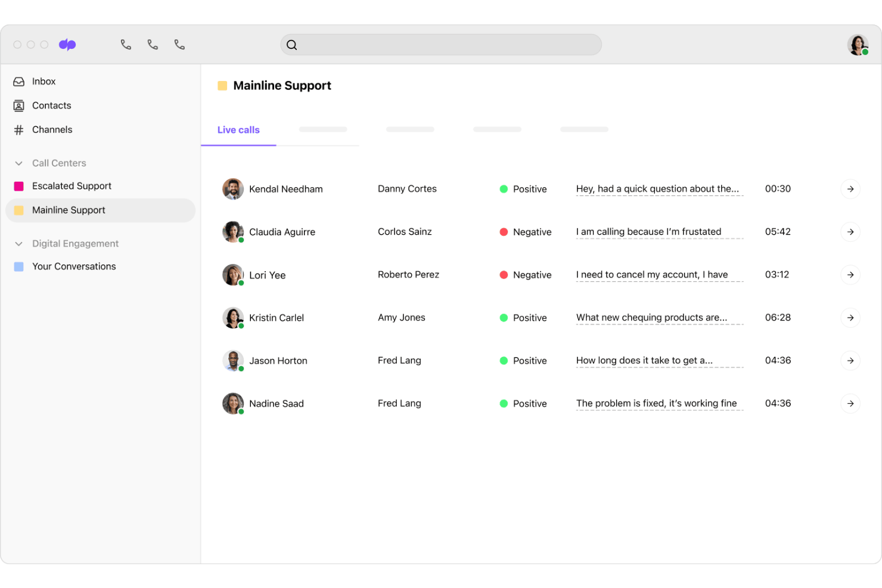Screen dimensions: 882x588
Task: Click the search magnifier icon
Action: (x=292, y=45)
